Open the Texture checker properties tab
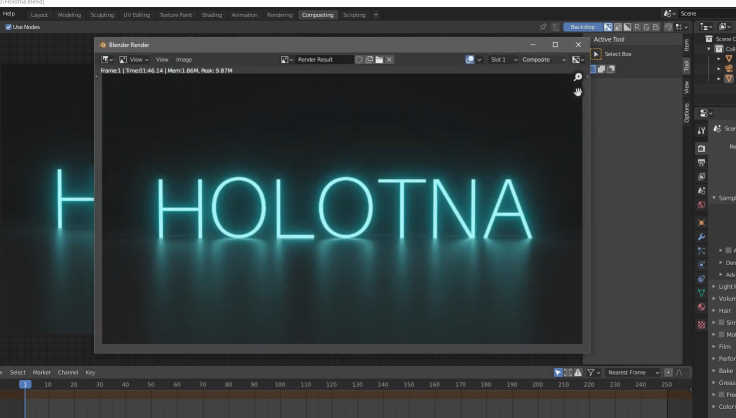Screen dimensions: 736x418 tap(701, 325)
